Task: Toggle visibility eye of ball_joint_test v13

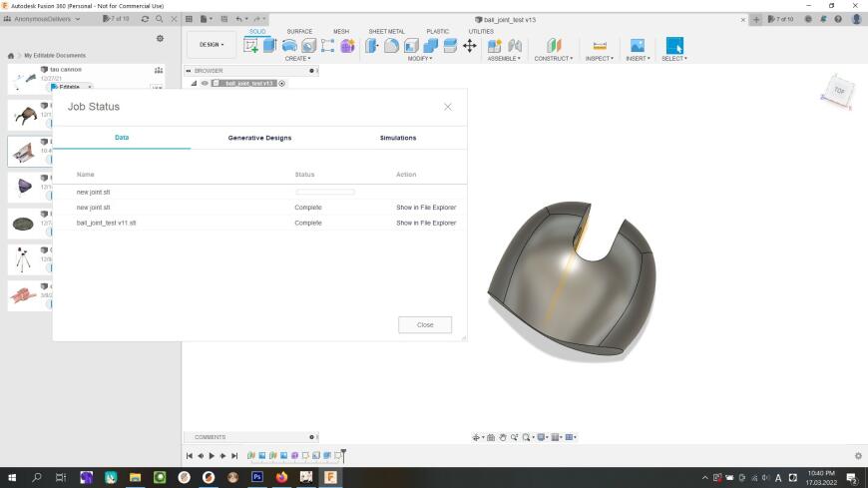Action: [x=205, y=83]
